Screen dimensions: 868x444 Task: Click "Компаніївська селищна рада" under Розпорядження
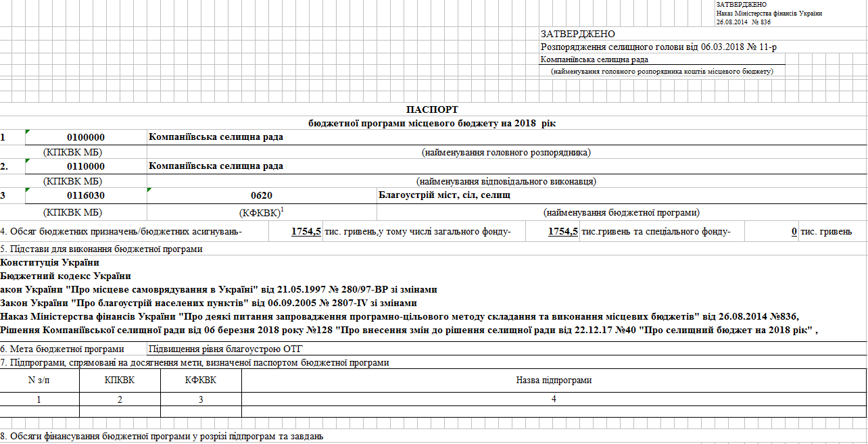pos(595,59)
